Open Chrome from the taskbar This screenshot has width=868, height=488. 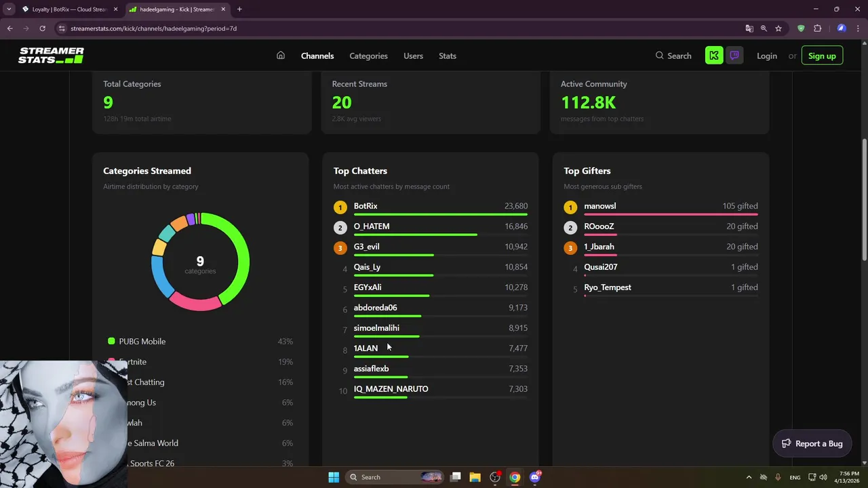point(515,477)
